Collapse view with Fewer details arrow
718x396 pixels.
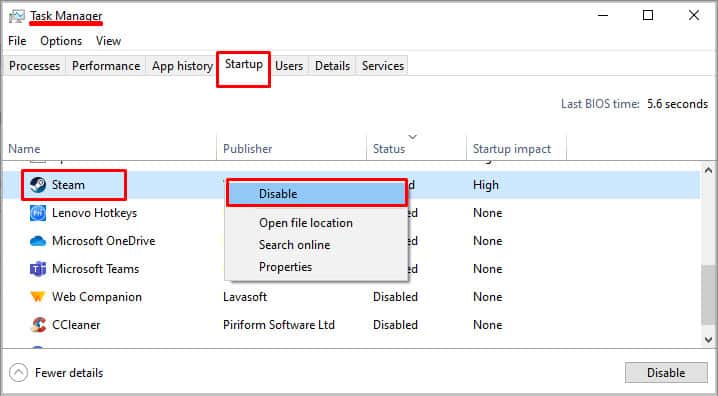(18, 373)
